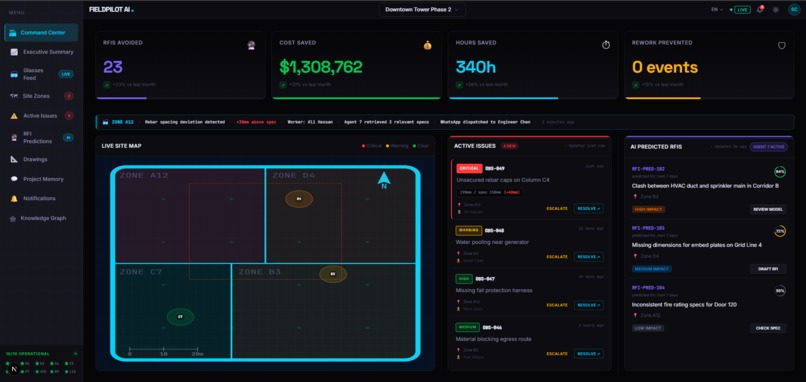Click the Executive Summary chart icon
Screen dimensions: 806x382
(14, 52)
